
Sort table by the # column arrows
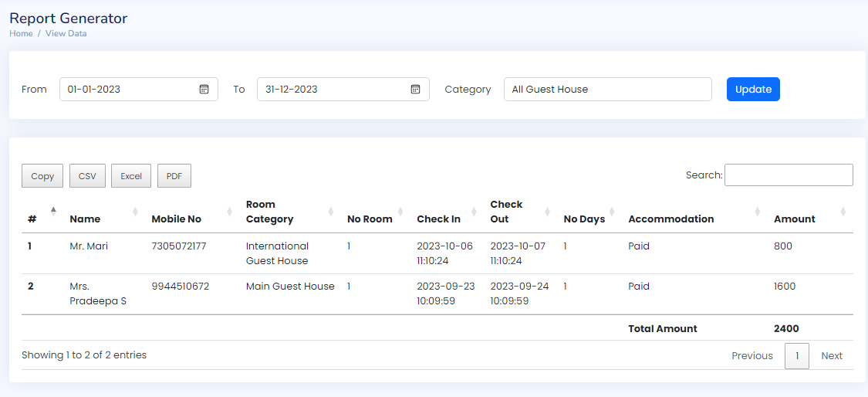(53, 212)
